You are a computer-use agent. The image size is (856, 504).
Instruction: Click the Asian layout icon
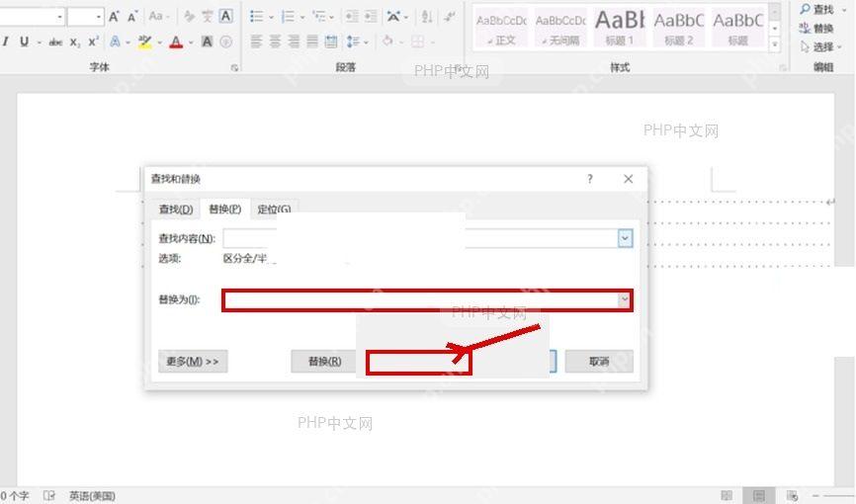tap(393, 17)
